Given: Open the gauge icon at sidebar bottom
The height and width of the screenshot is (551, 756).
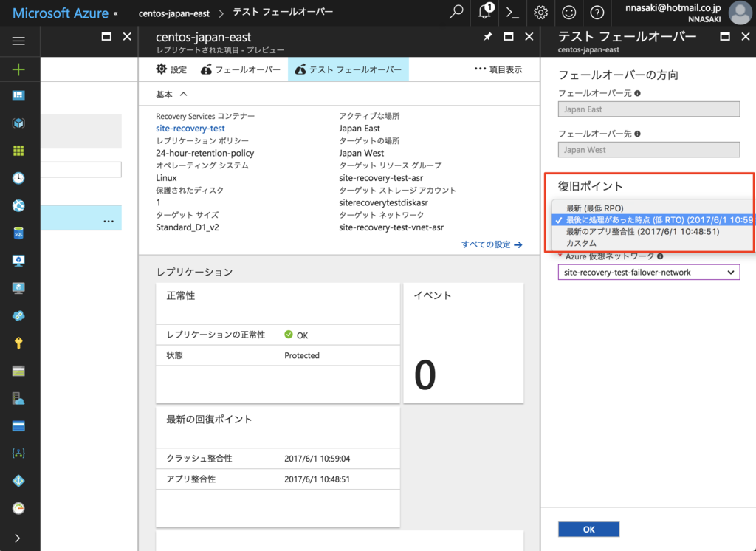Looking at the screenshot, I should point(18,508).
